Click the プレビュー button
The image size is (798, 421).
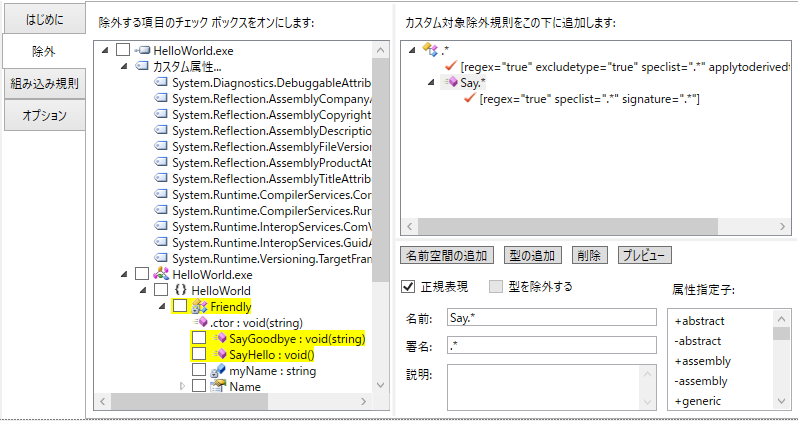point(644,255)
